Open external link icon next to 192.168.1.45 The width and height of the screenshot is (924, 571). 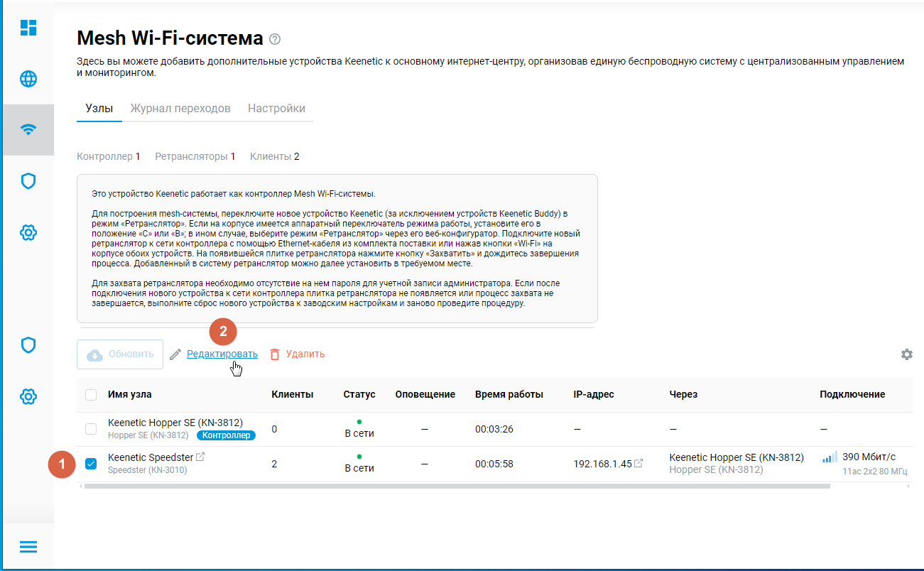[638, 463]
